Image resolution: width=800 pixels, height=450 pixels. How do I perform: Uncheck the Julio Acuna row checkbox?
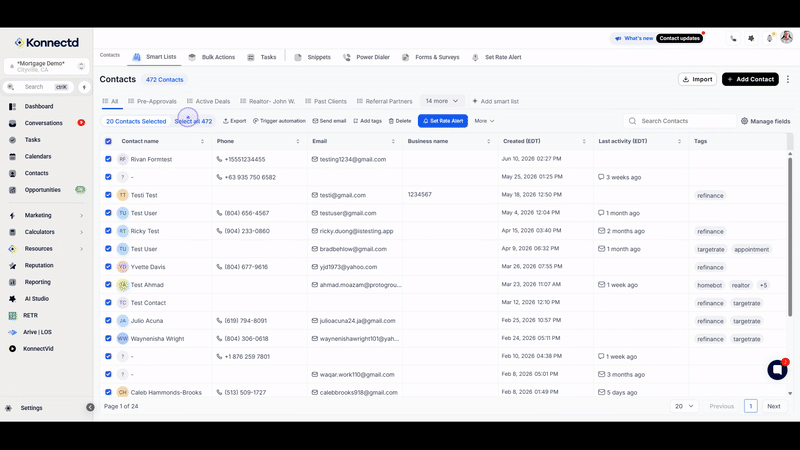pyautogui.click(x=108, y=320)
